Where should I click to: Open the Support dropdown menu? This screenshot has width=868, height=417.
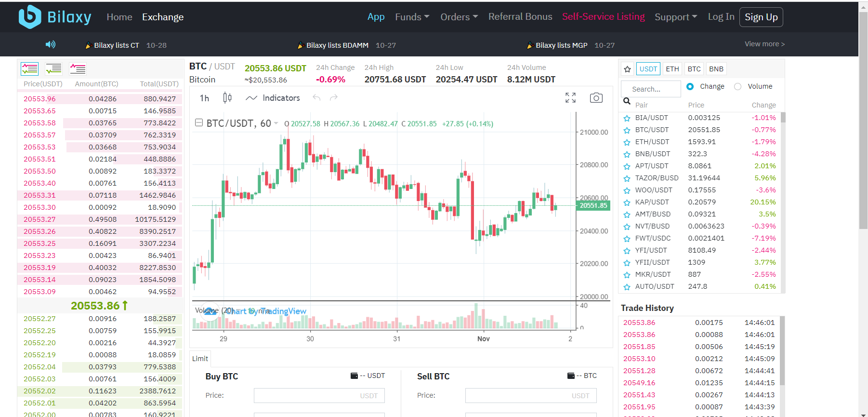(x=676, y=17)
